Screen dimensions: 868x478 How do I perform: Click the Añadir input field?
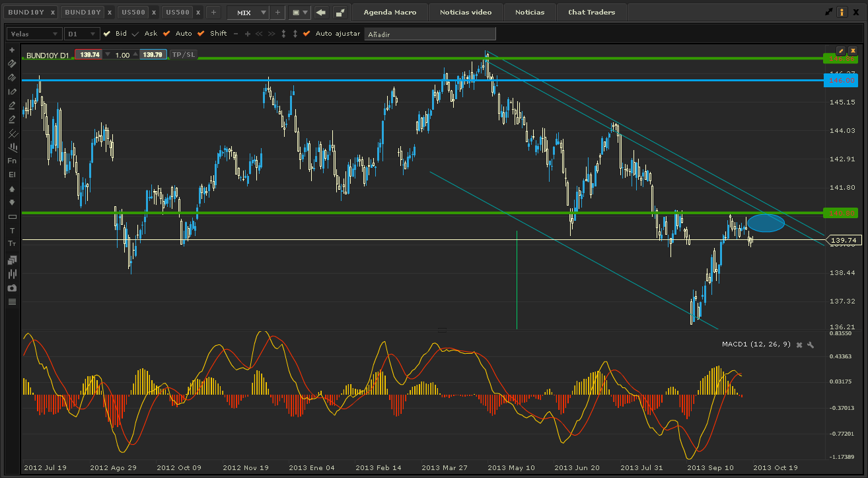430,34
